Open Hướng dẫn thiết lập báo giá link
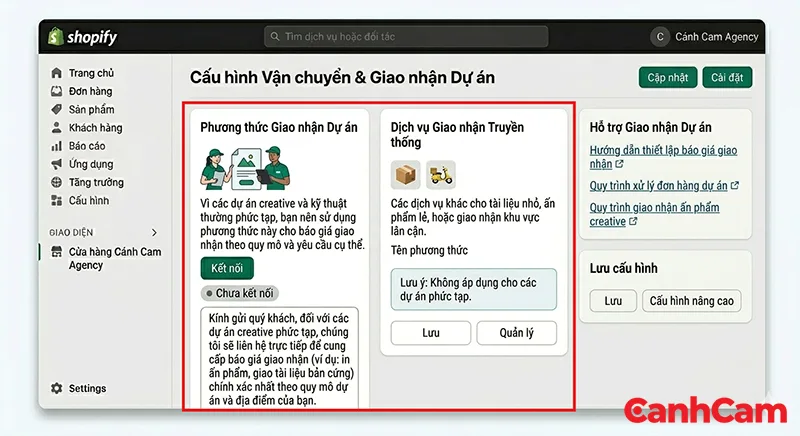The width and height of the screenshot is (800, 436). (x=663, y=157)
